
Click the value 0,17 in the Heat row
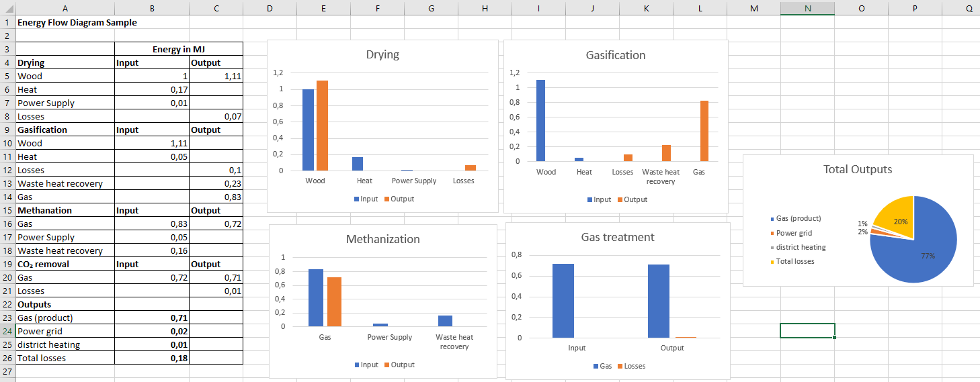click(152, 89)
